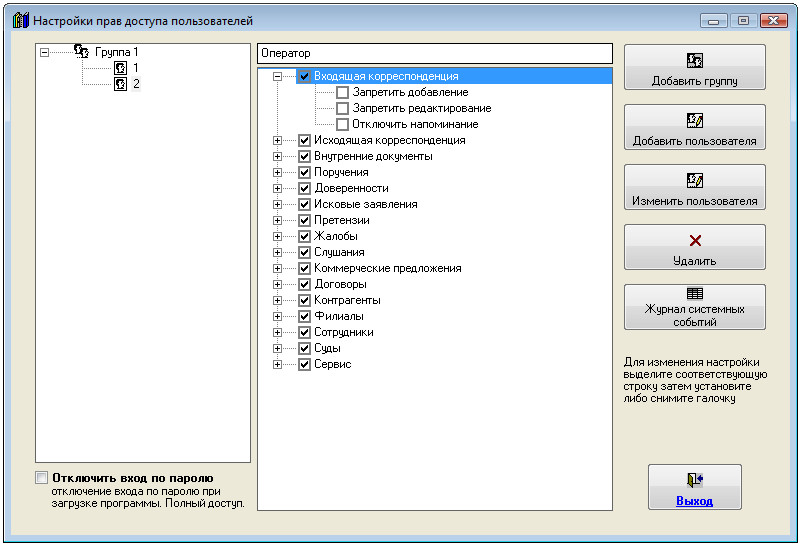
Task: Expand the Контрагенты node
Action: click(x=277, y=300)
